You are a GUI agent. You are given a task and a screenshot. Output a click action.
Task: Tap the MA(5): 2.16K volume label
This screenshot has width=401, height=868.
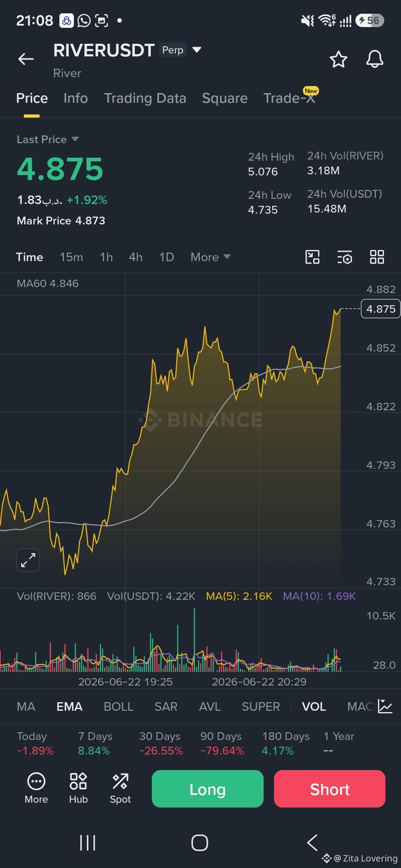coord(239,596)
